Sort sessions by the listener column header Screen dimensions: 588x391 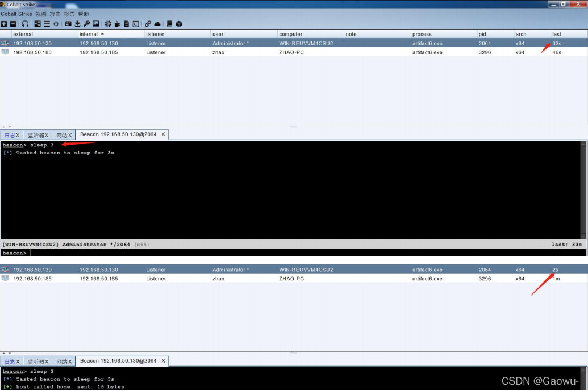[x=177, y=34]
